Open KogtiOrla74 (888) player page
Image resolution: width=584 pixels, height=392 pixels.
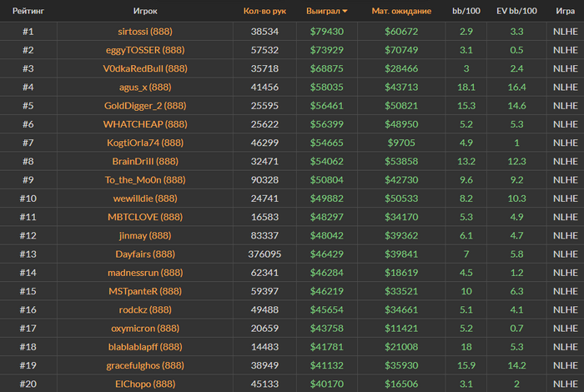pos(145,143)
